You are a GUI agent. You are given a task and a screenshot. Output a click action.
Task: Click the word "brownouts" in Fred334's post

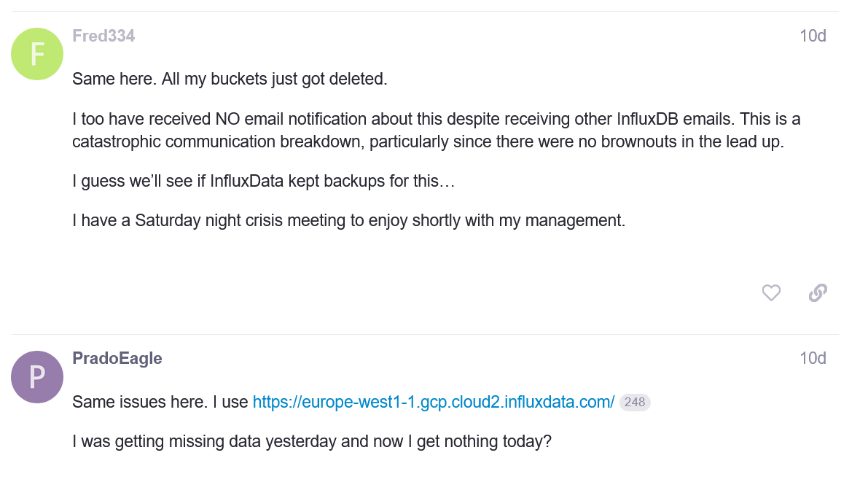point(627,141)
